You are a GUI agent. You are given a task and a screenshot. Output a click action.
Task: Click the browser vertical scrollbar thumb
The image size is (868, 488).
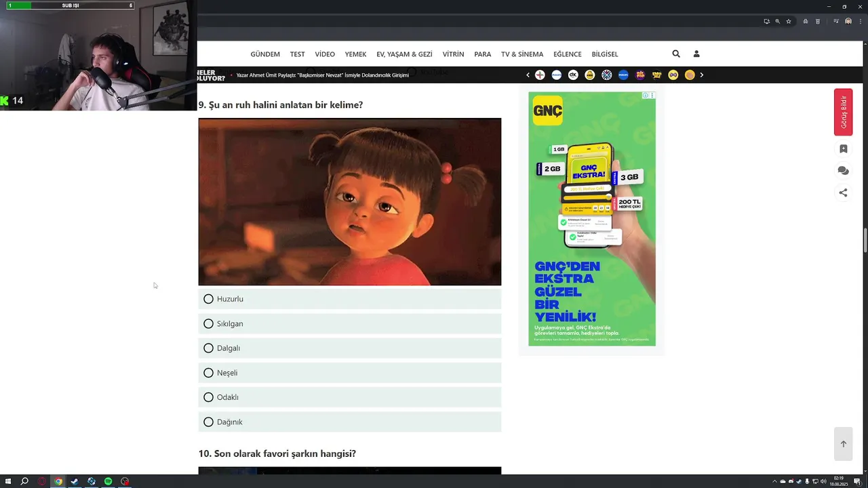[x=865, y=239]
